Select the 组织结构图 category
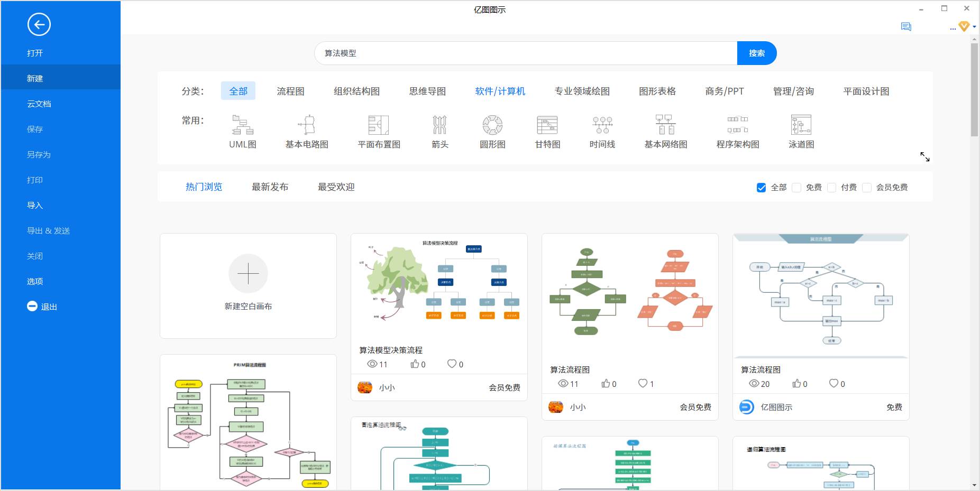Viewport: 980px width, 491px height. (x=356, y=91)
